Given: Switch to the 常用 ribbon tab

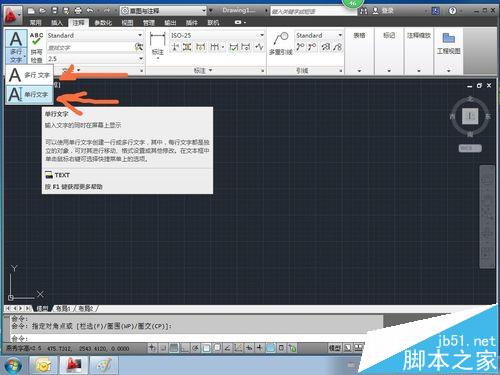Looking at the screenshot, I should (35, 22).
